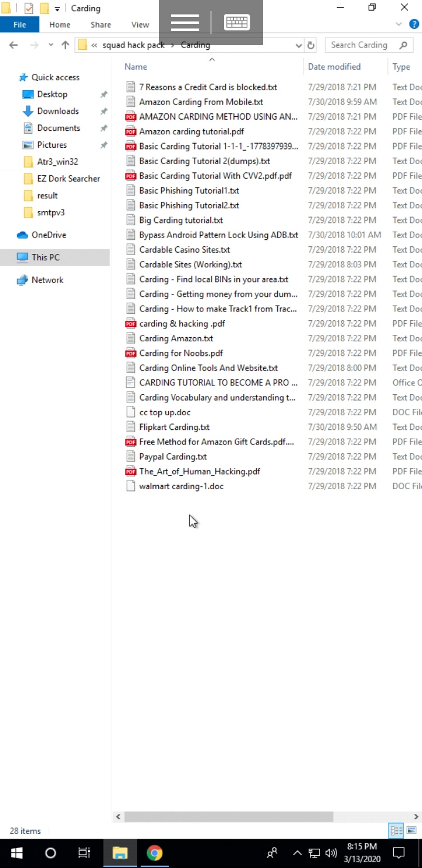Open the View ribbon tab
This screenshot has width=422, height=868.
(140, 25)
